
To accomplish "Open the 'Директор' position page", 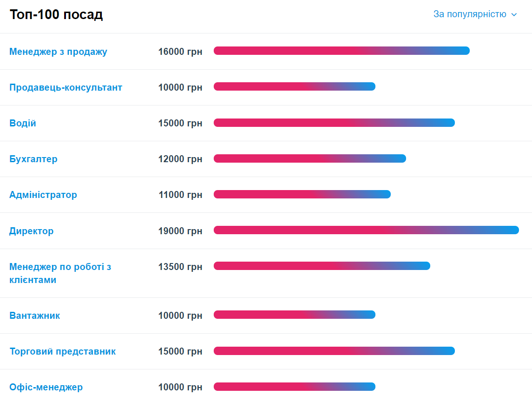I will [32, 231].
